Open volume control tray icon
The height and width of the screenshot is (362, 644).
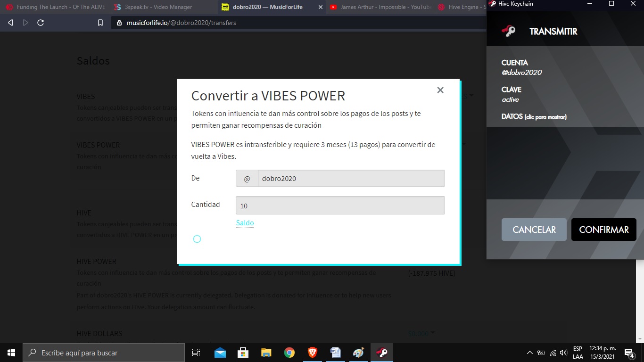click(x=563, y=353)
